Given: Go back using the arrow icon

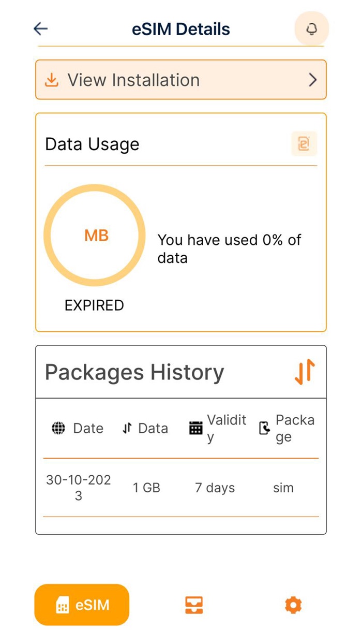Looking at the screenshot, I should pyautogui.click(x=40, y=28).
